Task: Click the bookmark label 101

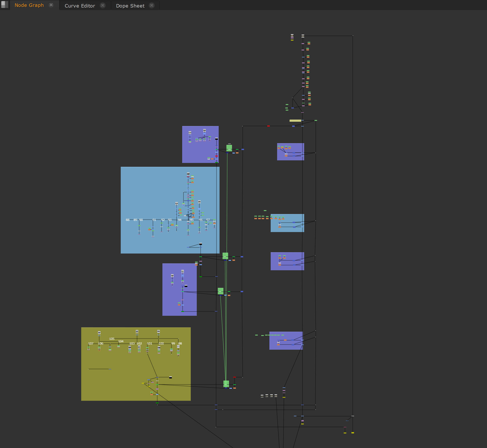Action: click(150, 343)
